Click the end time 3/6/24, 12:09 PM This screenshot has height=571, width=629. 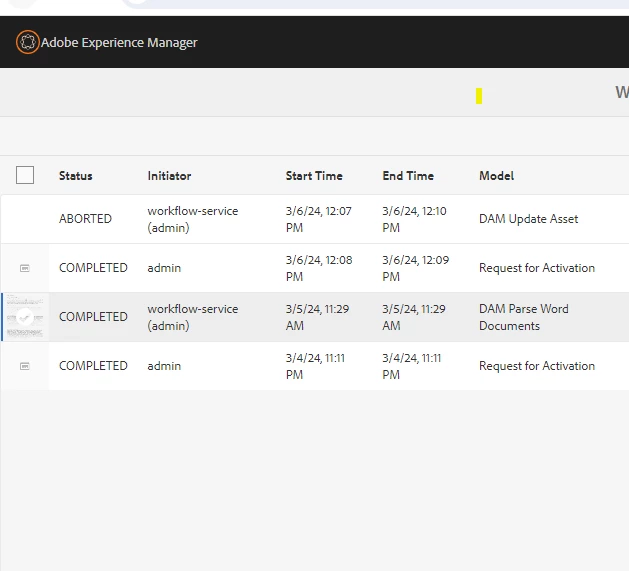click(x=416, y=268)
